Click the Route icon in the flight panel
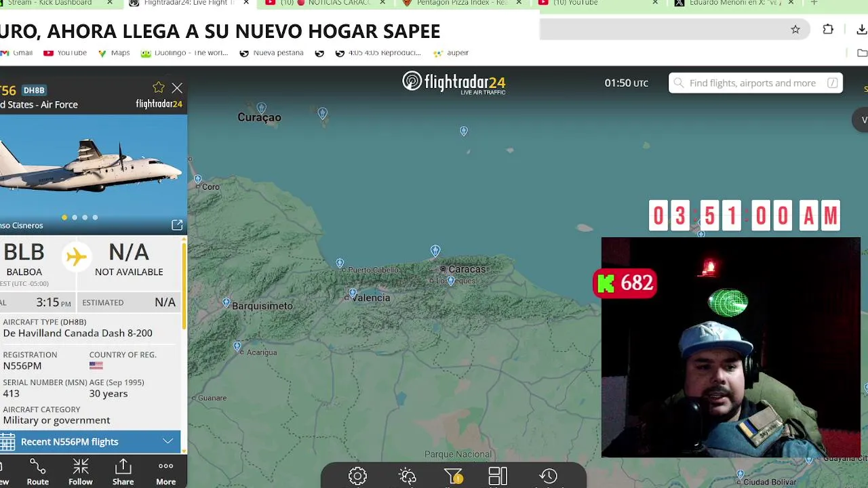This screenshot has width=868, height=488. click(x=38, y=472)
